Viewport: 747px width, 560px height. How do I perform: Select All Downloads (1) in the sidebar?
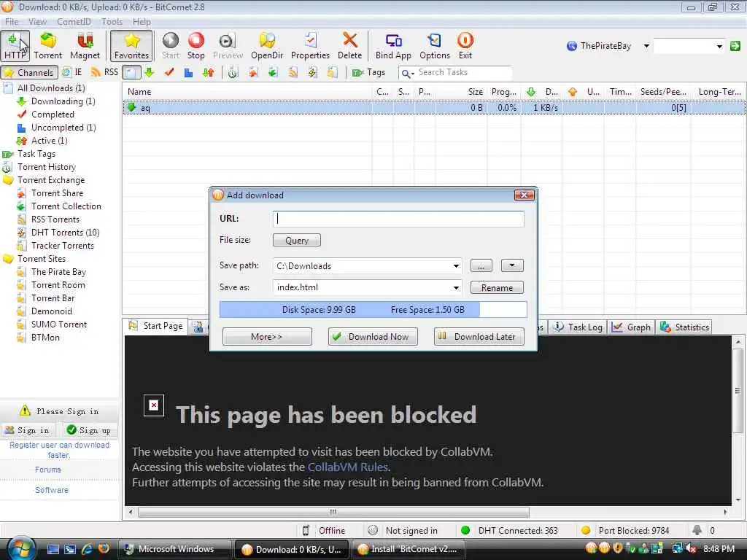click(51, 88)
